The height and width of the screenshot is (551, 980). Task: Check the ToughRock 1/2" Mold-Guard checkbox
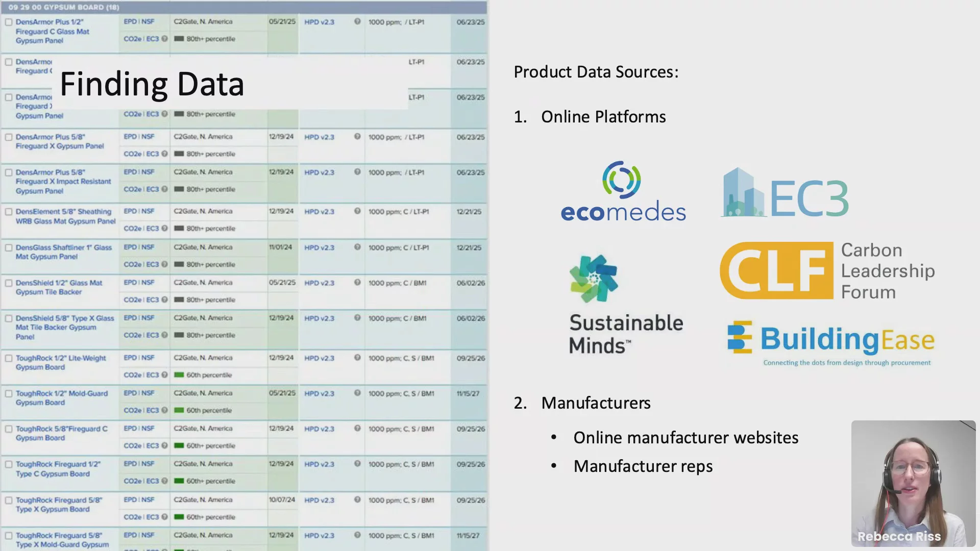tap(9, 393)
